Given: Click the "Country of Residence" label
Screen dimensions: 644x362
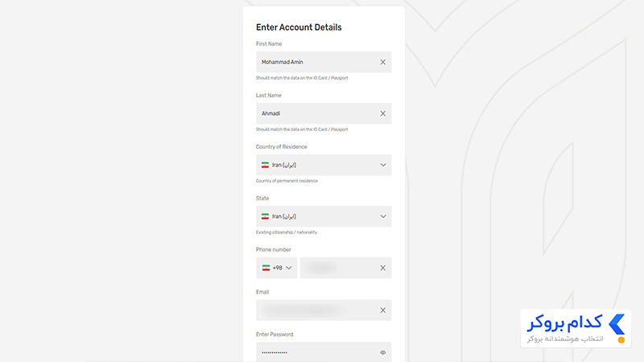Looking at the screenshot, I should click(281, 146).
